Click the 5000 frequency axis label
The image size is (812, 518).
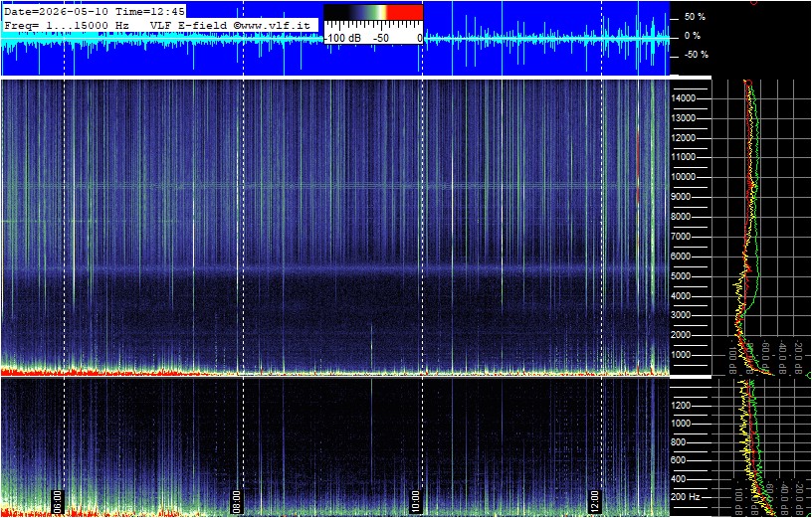tap(681, 275)
